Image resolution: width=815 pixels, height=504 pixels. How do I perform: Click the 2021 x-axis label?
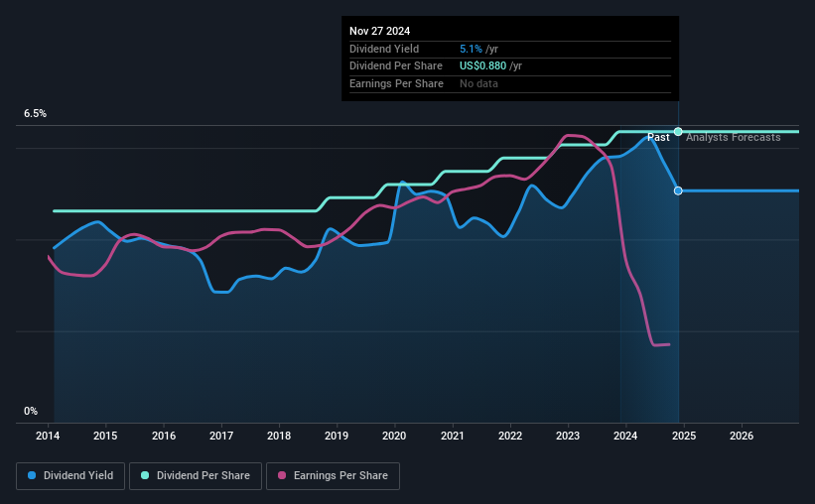tap(453, 436)
